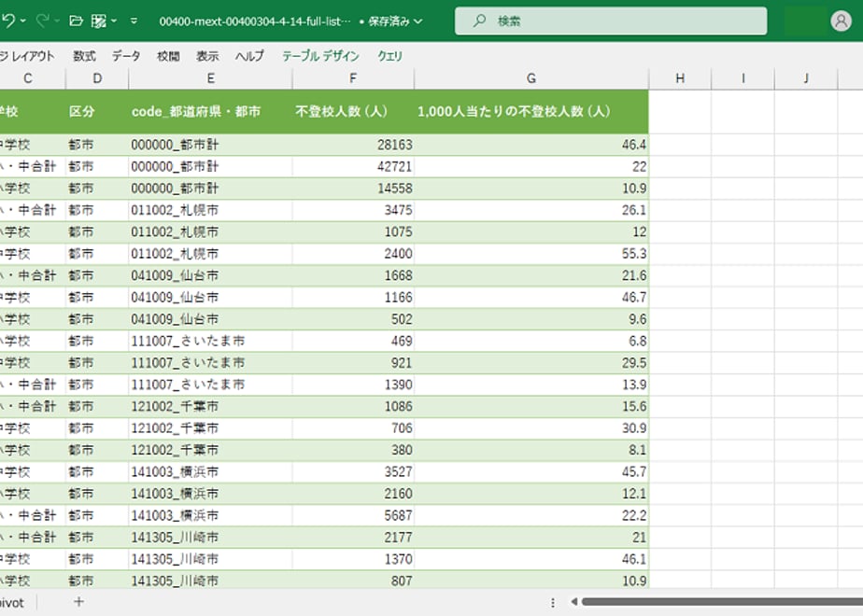The image size is (863, 616).
Task: Select cell with value 28163
Action: coord(353,145)
